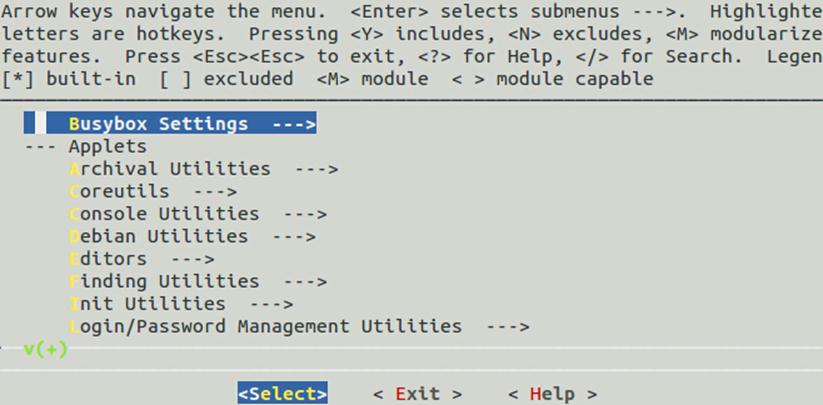The image size is (823, 405).
Task: Click the Exit button
Action: (417, 393)
